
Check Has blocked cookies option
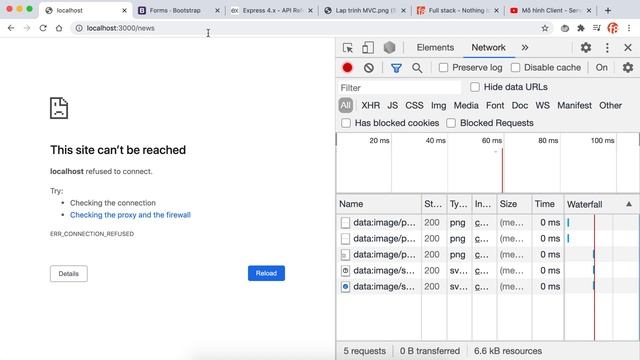point(346,123)
